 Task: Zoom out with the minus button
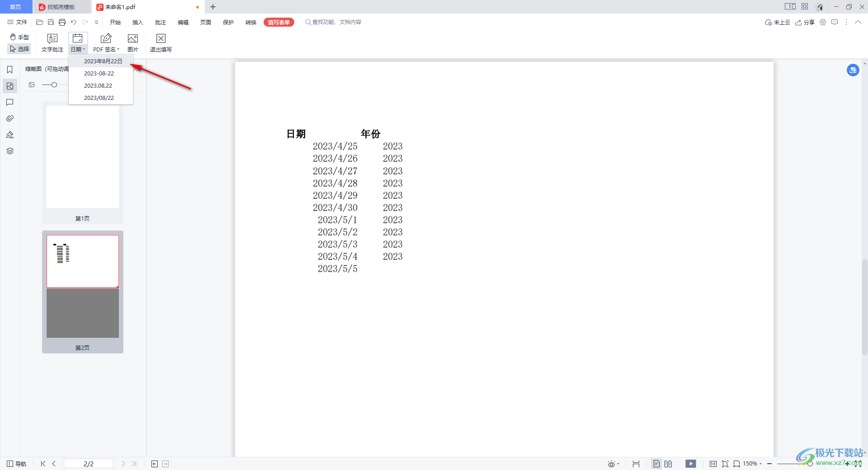tap(769, 464)
